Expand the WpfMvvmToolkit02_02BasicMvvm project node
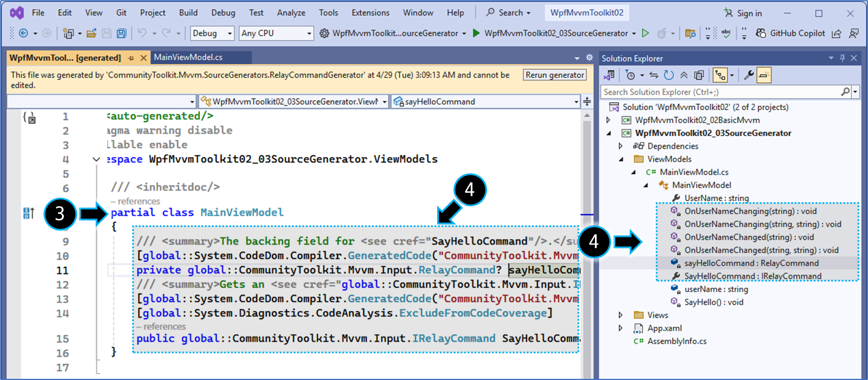The height and width of the screenshot is (380, 868). click(608, 120)
